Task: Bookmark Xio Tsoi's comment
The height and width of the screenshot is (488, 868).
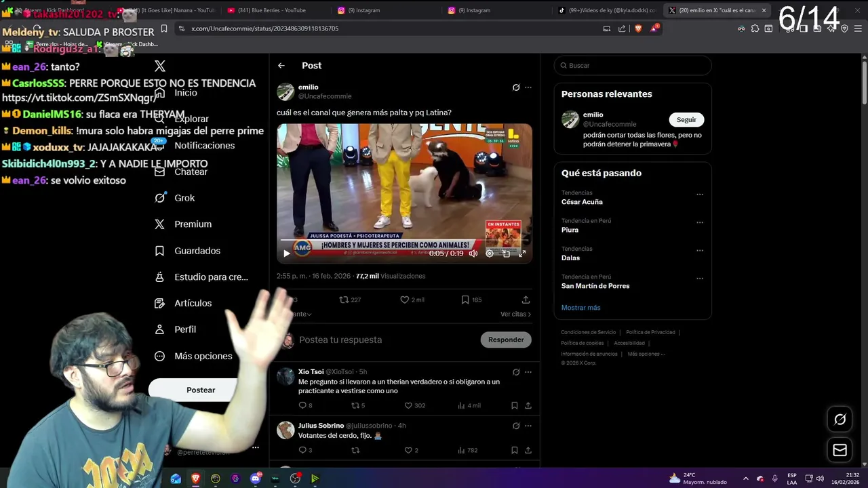Action: (515, 405)
